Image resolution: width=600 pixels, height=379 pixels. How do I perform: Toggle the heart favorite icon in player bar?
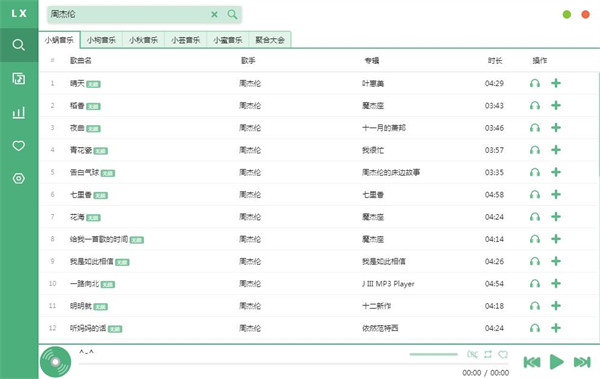tap(503, 354)
